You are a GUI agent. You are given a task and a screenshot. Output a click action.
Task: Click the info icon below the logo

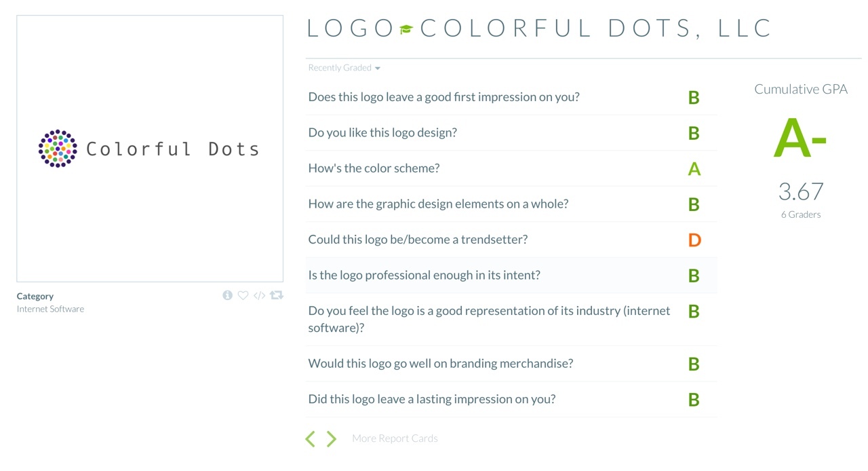click(227, 295)
